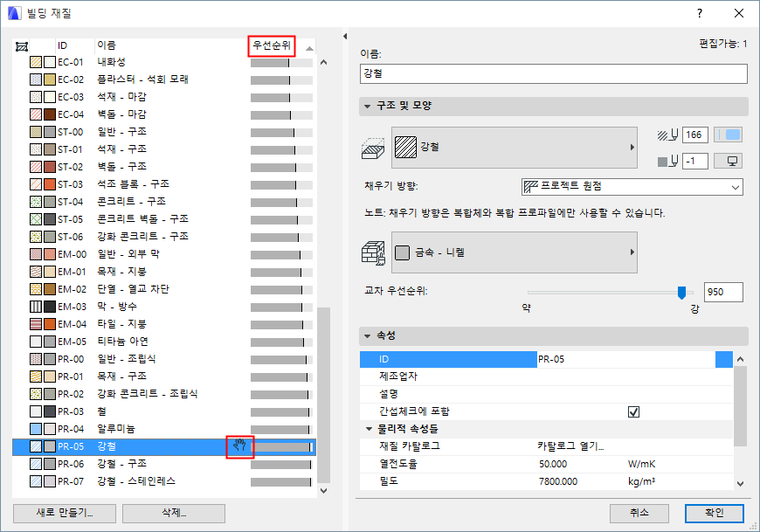The width and height of the screenshot is (760, 532).
Task: Click the 밀도 value 7800.000
Action: (558, 481)
